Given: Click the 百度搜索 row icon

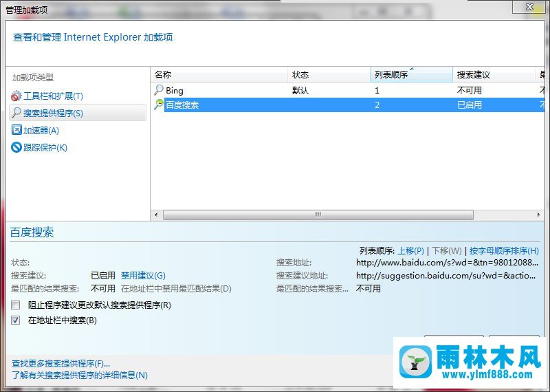Looking at the screenshot, I should click(x=159, y=105).
